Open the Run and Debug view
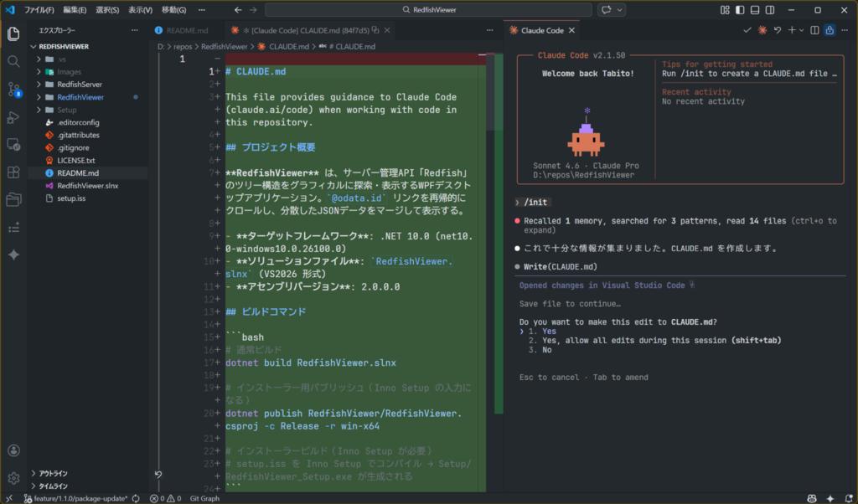Screen dimensions: 858x504 tap(13, 117)
